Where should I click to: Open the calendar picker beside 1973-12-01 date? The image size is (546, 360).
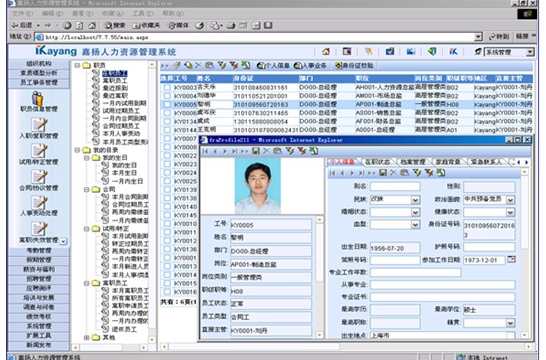512,259
